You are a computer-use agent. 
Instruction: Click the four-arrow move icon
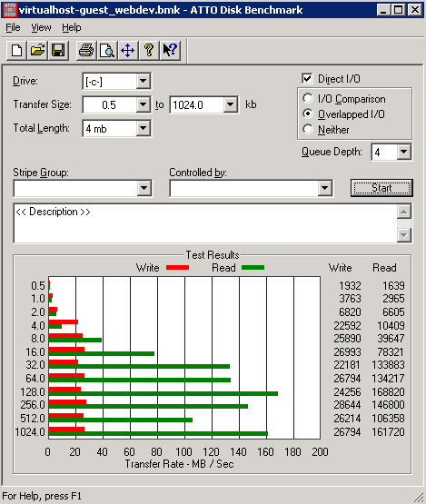[128, 51]
